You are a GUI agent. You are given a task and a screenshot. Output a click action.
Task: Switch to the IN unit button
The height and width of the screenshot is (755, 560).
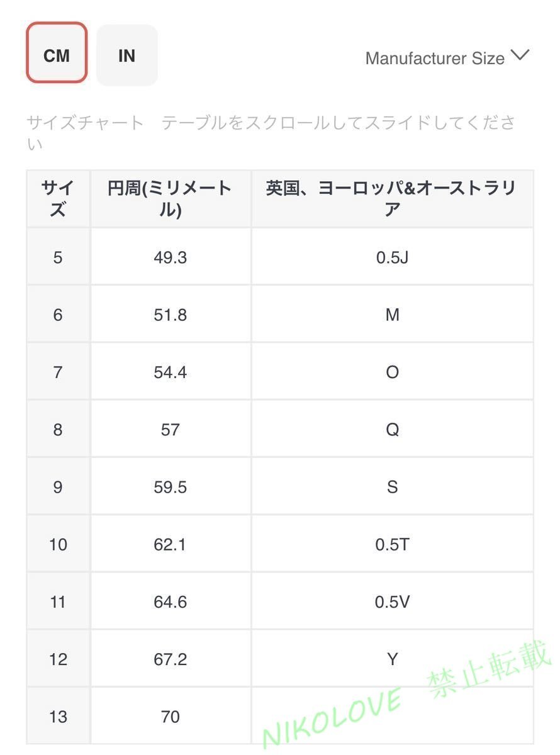click(126, 55)
